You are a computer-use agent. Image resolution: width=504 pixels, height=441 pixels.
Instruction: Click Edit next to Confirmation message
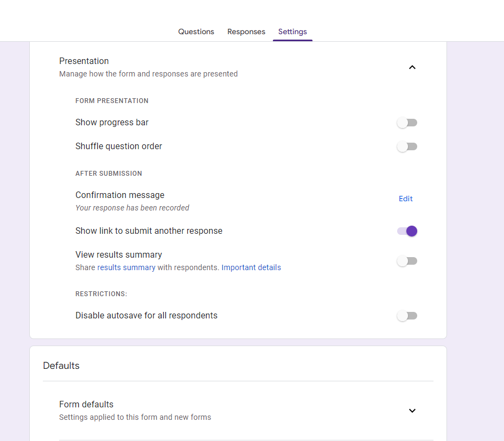click(405, 199)
